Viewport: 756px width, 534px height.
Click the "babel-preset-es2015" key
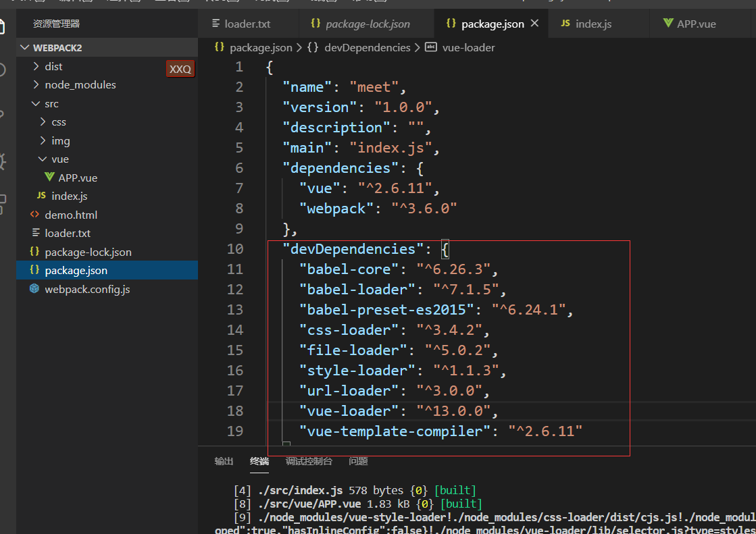coord(386,310)
